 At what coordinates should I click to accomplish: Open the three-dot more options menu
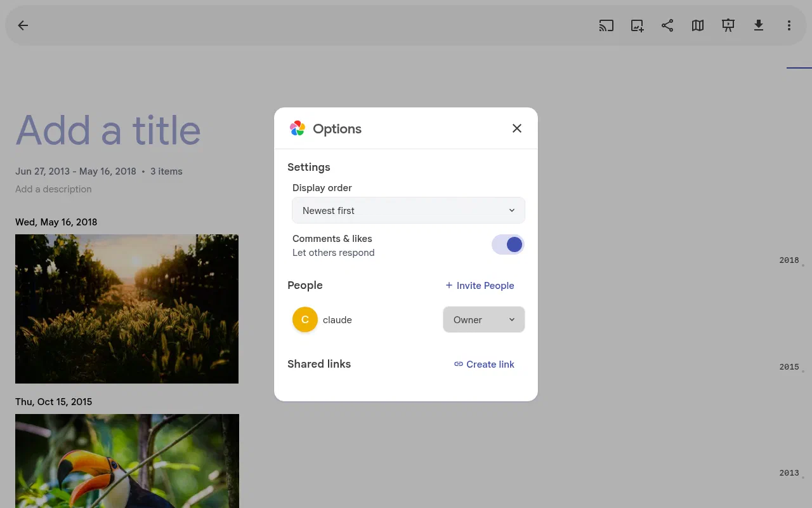(x=789, y=25)
